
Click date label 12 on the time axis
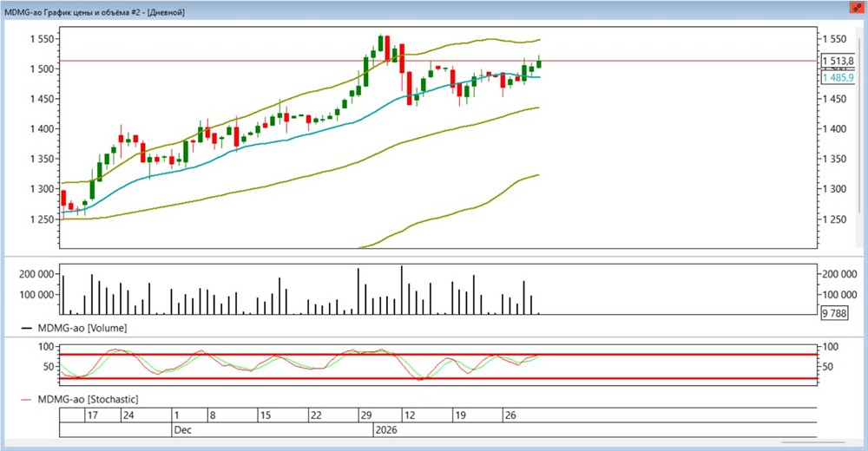click(410, 415)
